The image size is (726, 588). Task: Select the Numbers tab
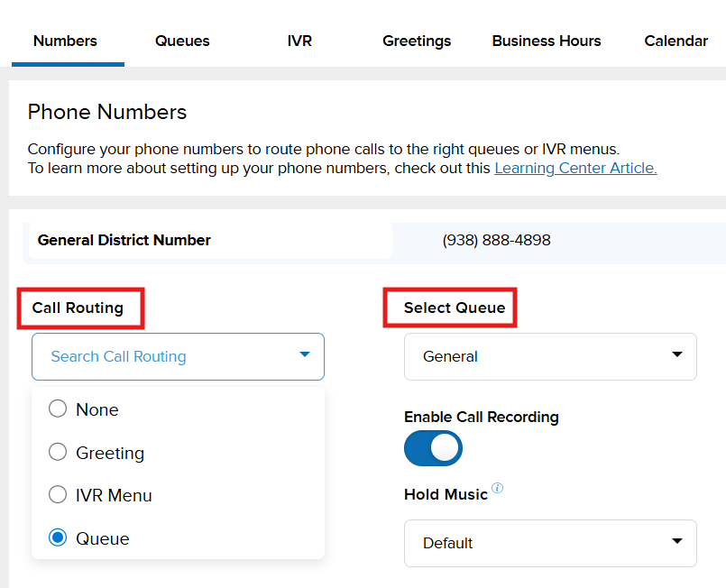[64, 41]
